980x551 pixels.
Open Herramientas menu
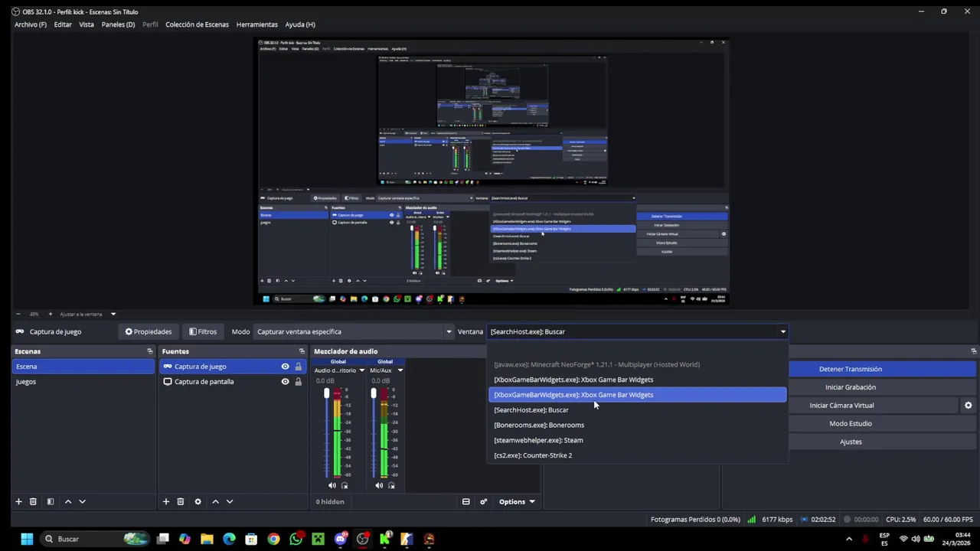256,24
